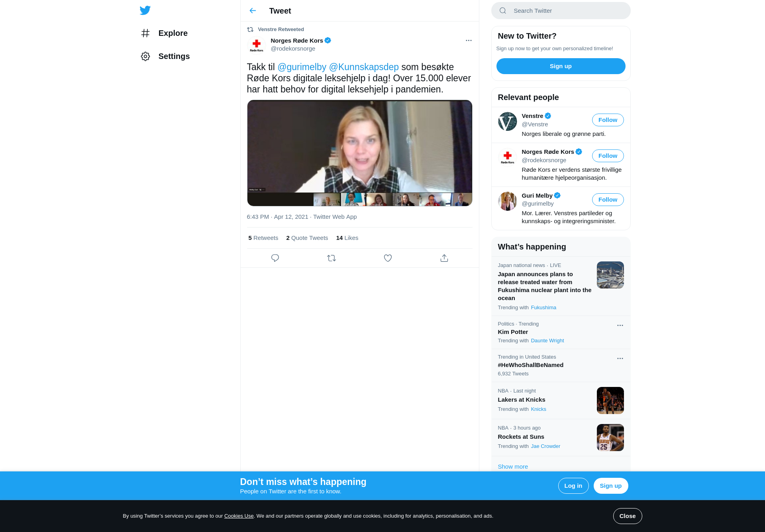765x532 pixels.
Task: Open the tweet's video call image
Action: [x=359, y=153]
